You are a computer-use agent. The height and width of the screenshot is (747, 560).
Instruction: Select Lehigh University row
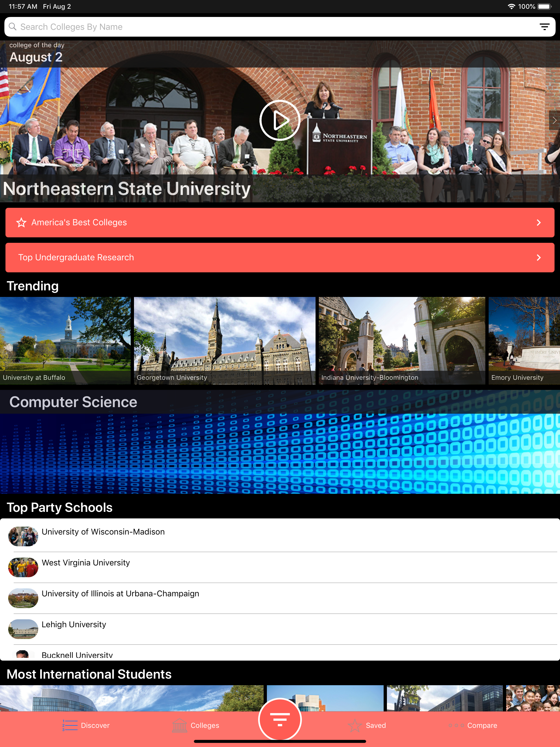(x=280, y=629)
